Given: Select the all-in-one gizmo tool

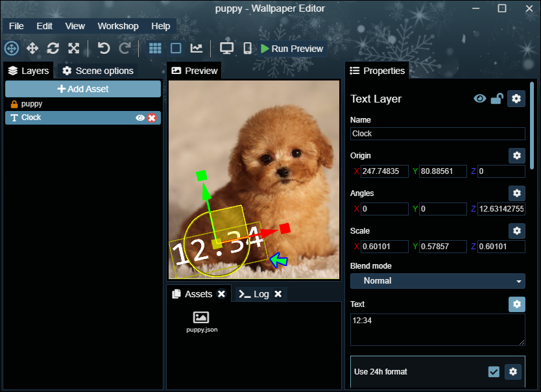Looking at the screenshot, I should [12, 48].
